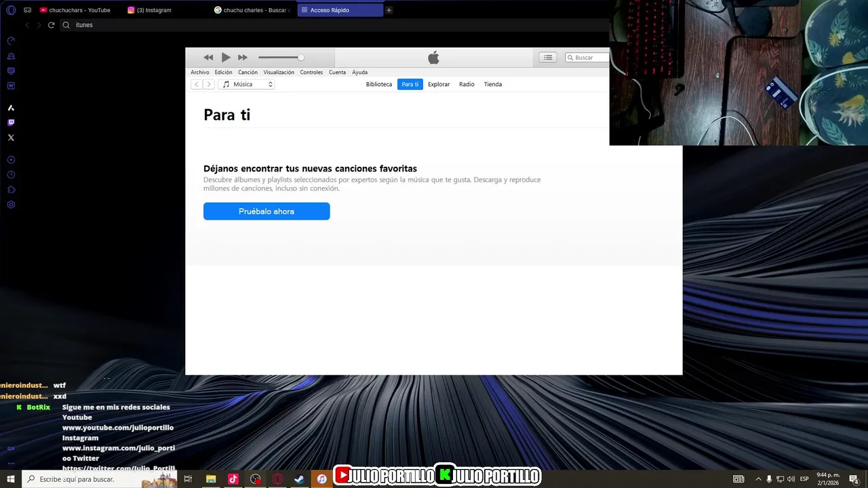Image resolution: width=868 pixels, height=488 pixels.
Task: Open more options at sidebar bottom
Action: point(11,463)
